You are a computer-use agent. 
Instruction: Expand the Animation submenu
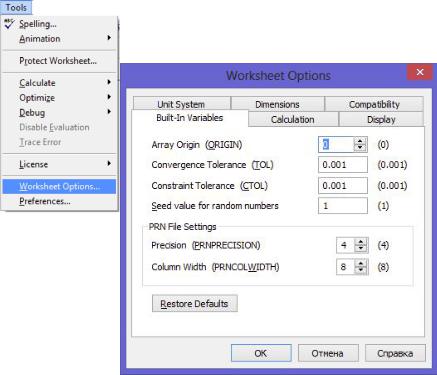tap(59, 39)
